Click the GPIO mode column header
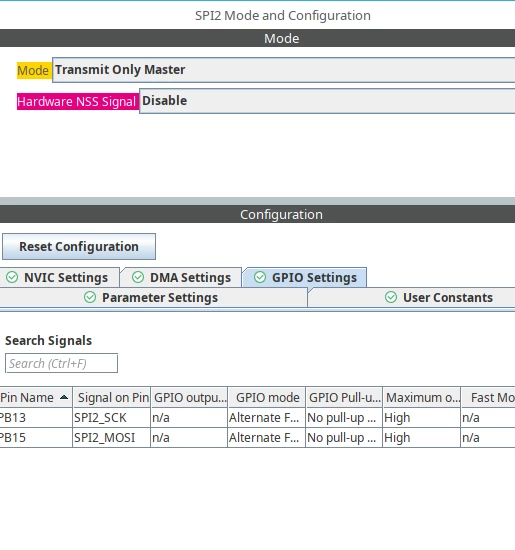Screen dimensions: 515x550 pos(267,397)
